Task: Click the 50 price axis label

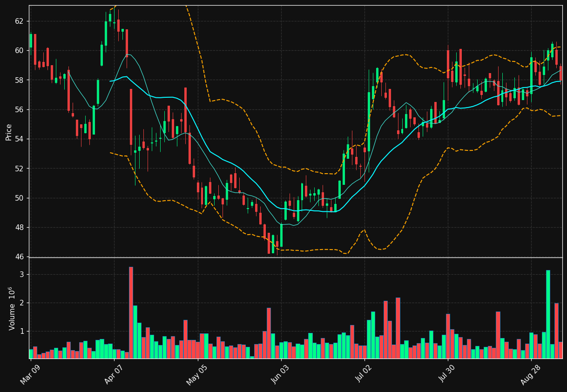Action: click(20, 198)
